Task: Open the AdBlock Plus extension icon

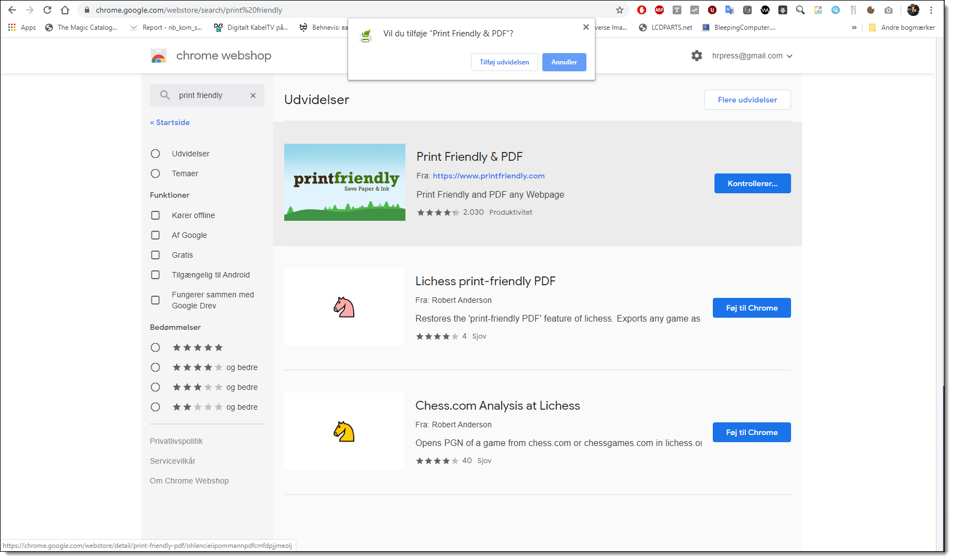Action: (x=659, y=10)
